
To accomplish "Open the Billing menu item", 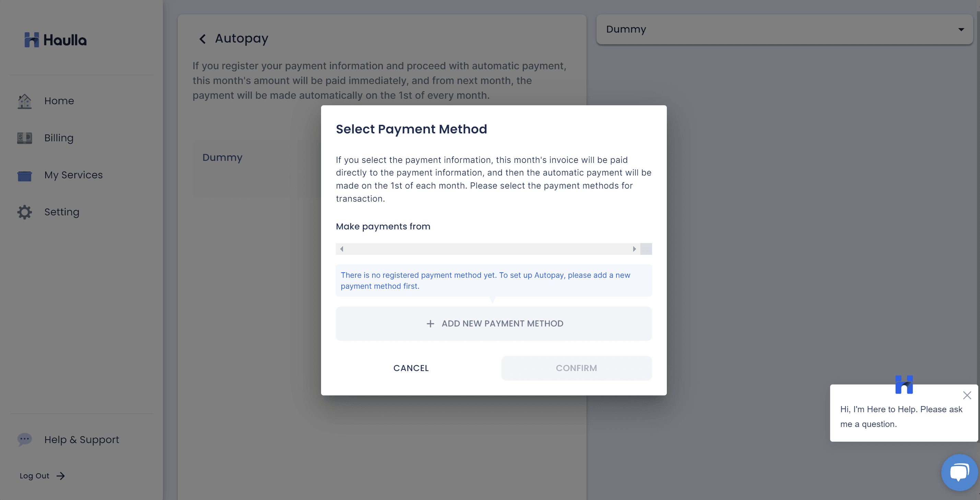I will 59,138.
